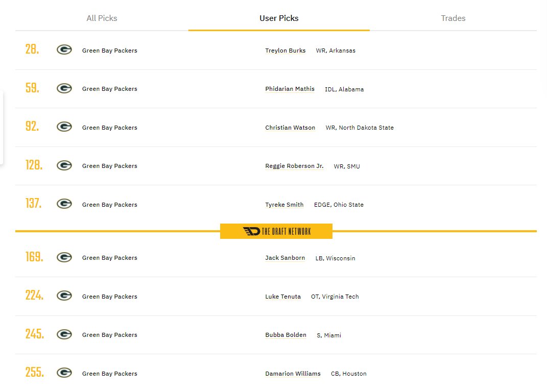Click the Packers logo beside pick 137
Image resolution: width=547 pixels, height=392 pixels.
[x=64, y=204]
